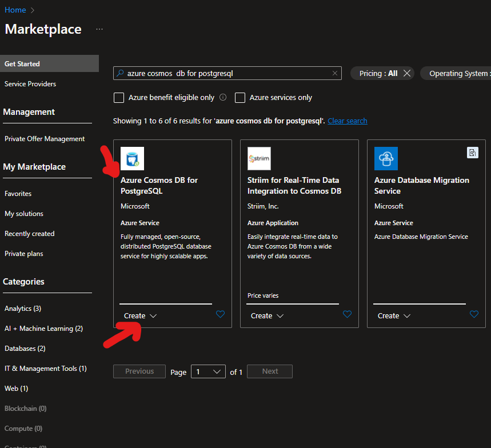
Task: Open My solutions
Action: pos(24,214)
